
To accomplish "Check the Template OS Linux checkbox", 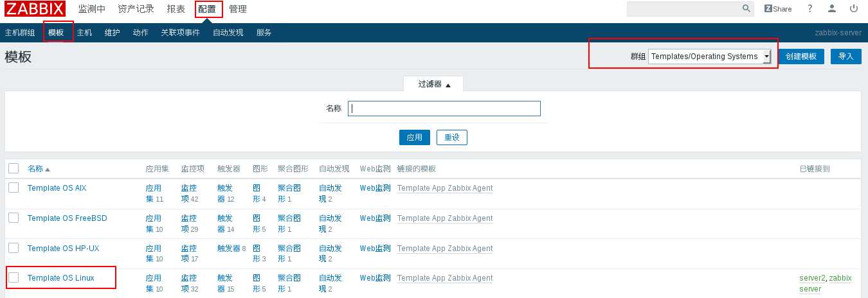I will click(x=14, y=278).
